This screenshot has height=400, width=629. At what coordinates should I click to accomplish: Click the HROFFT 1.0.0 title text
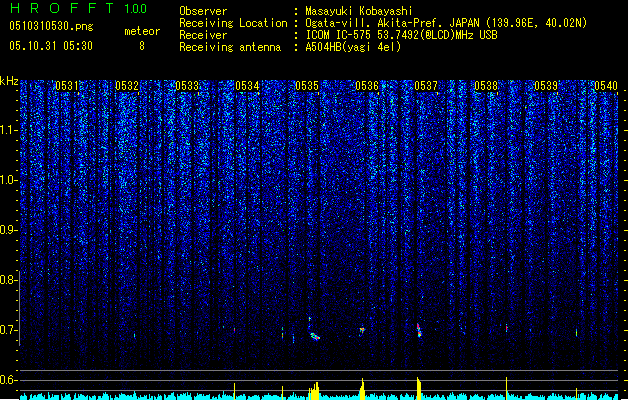(x=79, y=8)
